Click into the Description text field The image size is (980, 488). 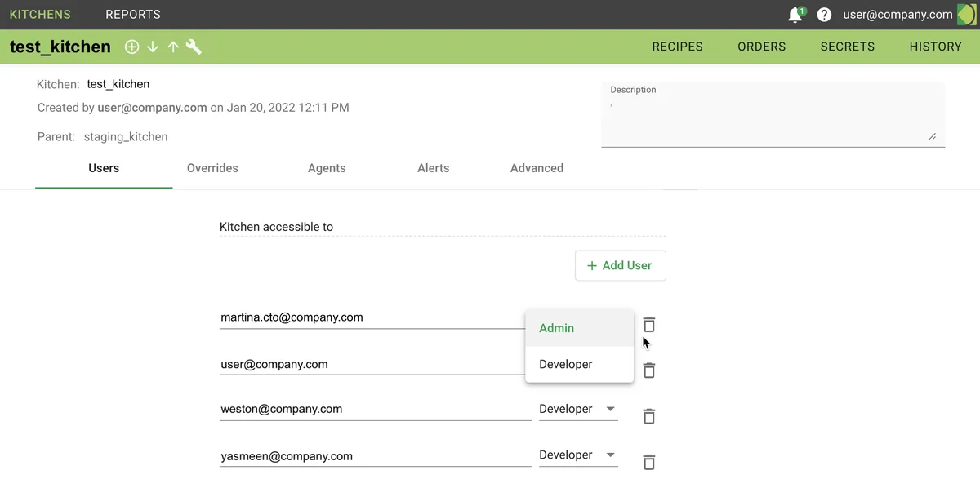point(772,118)
